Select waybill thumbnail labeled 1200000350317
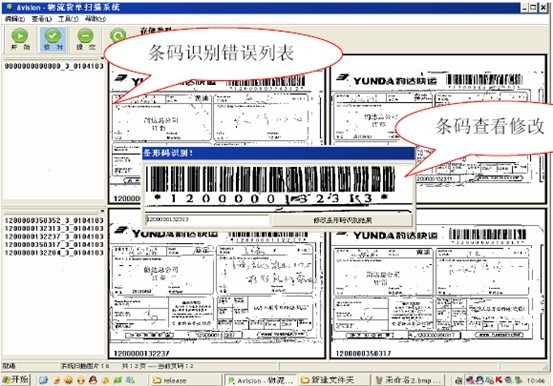The image size is (553, 386). click(x=438, y=283)
